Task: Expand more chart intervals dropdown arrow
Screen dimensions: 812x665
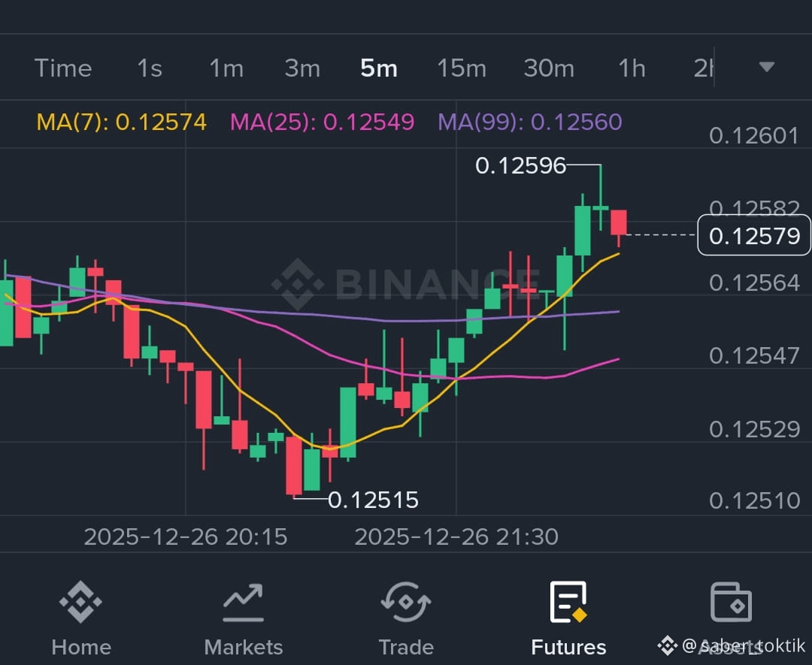Action: [766, 67]
